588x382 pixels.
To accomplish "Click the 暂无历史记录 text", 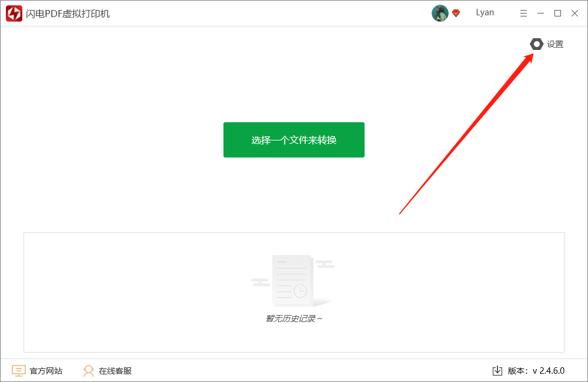I will tap(294, 319).
